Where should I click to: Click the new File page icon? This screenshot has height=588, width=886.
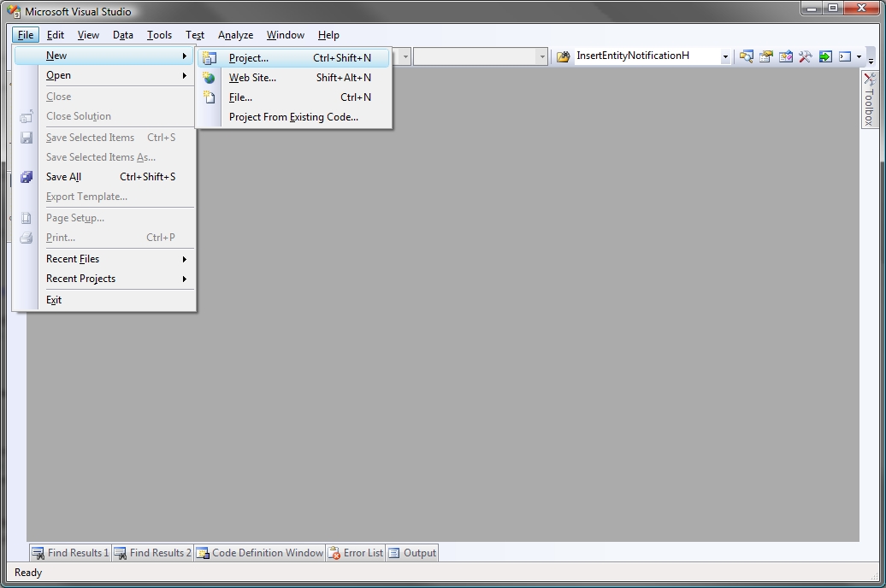210,97
